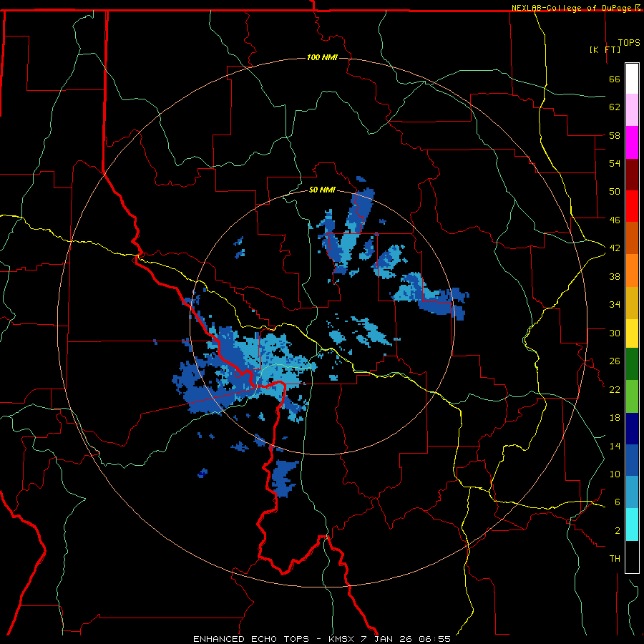
Task: Click the legend value 66
Action: (x=615, y=79)
